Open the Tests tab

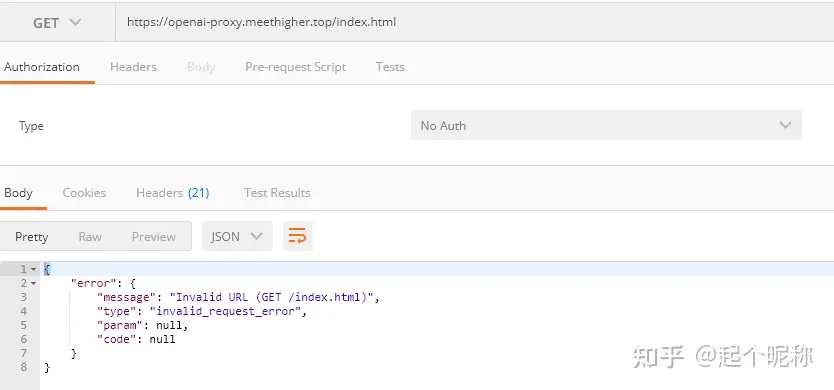pos(390,67)
